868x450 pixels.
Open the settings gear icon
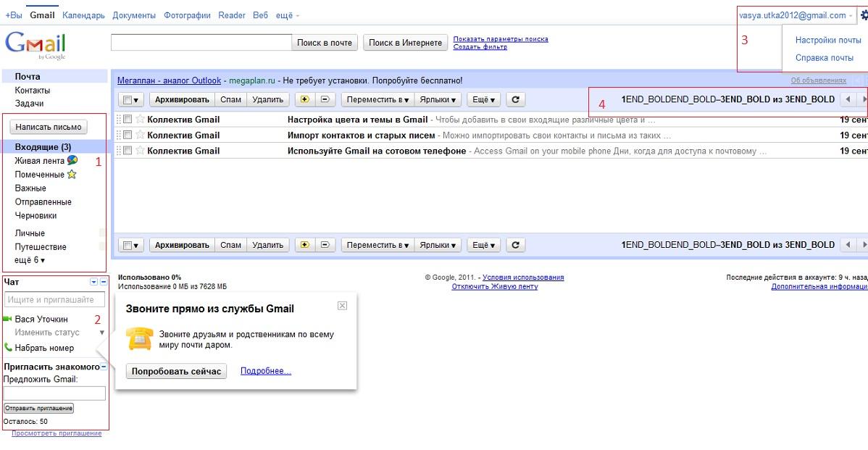(863, 15)
